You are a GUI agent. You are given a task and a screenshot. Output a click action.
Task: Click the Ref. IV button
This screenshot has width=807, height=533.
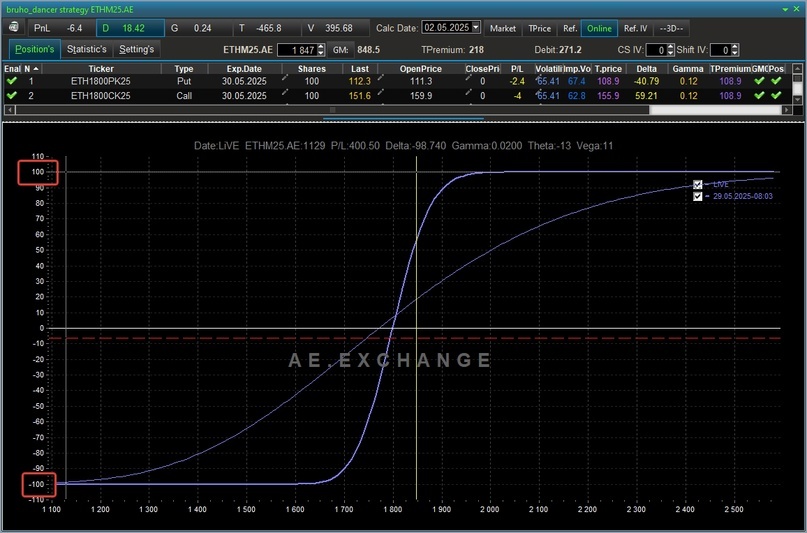[x=635, y=28]
